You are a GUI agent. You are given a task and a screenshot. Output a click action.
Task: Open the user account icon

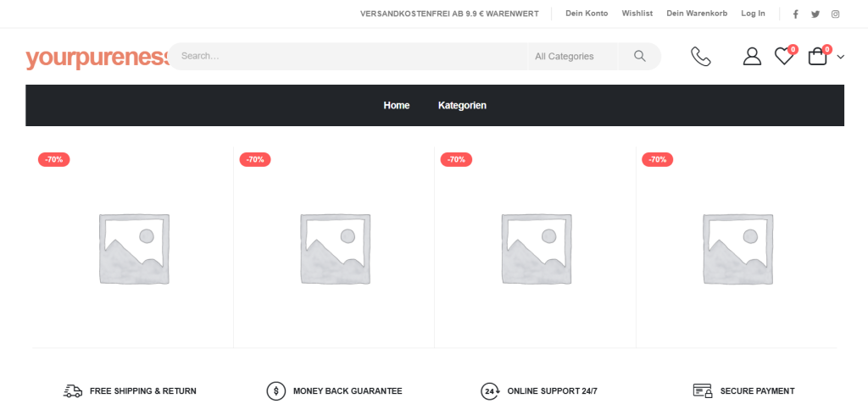coord(752,57)
